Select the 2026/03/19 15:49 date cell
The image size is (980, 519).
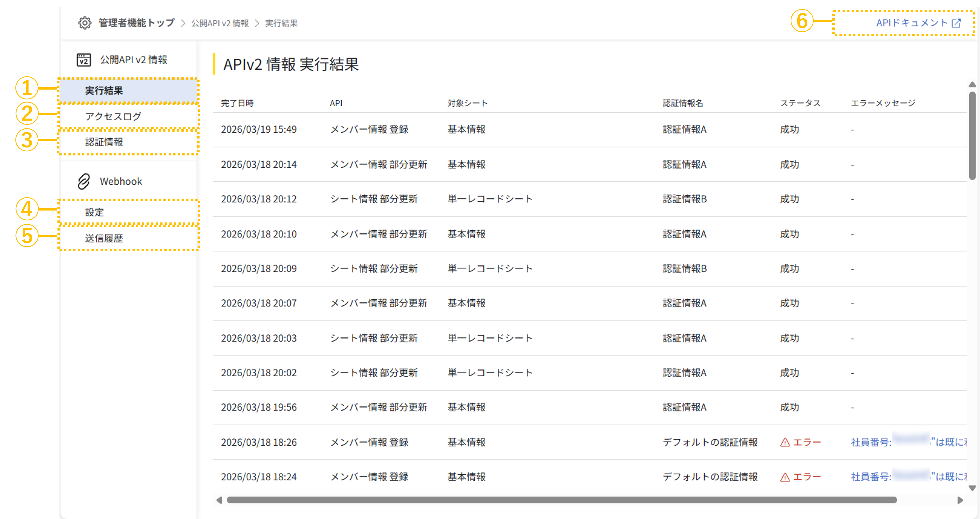(x=259, y=129)
